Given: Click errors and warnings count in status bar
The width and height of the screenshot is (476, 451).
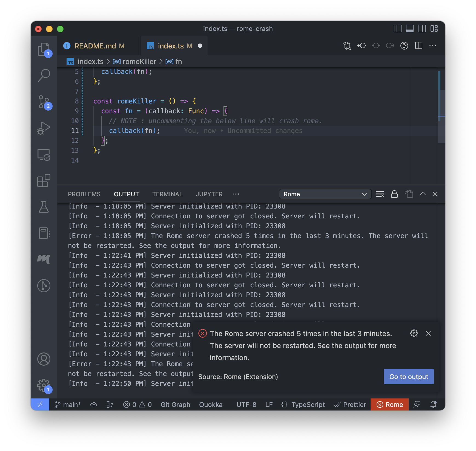Looking at the screenshot, I should [x=137, y=404].
